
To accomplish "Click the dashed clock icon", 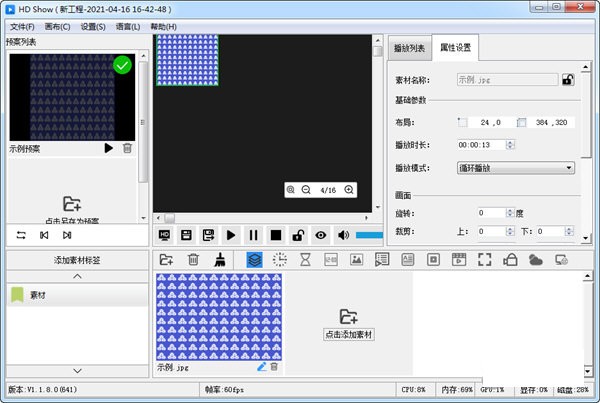I will (x=280, y=259).
